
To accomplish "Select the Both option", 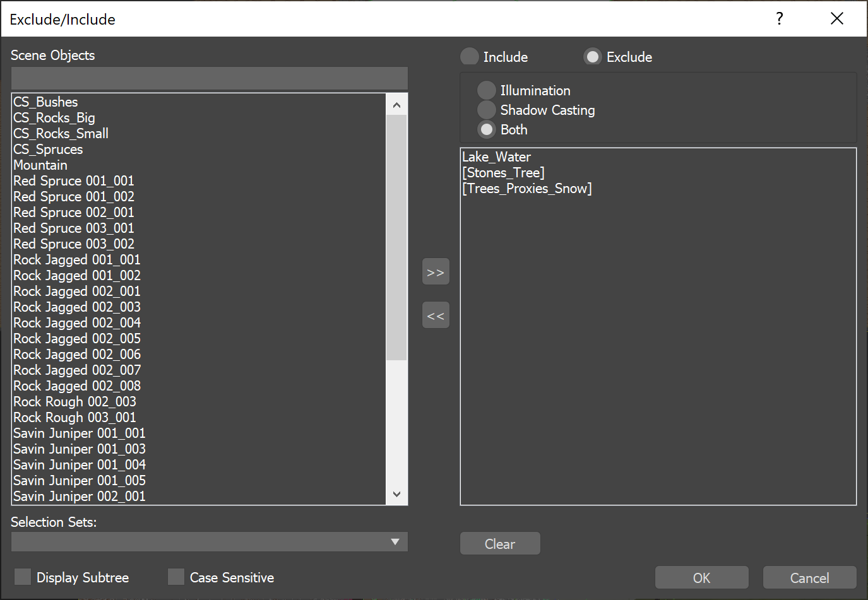I will [486, 129].
